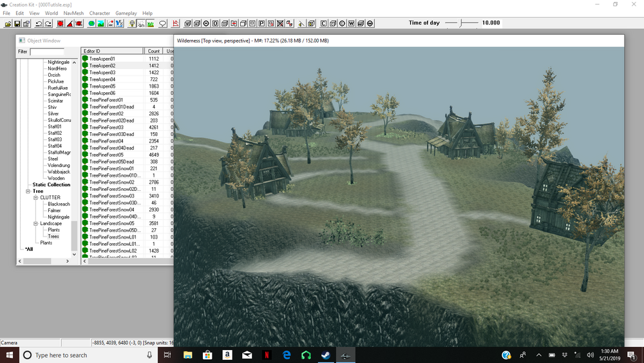644x363 pixels.
Task: Redo the last action in the toolbar
Action: 48,23
